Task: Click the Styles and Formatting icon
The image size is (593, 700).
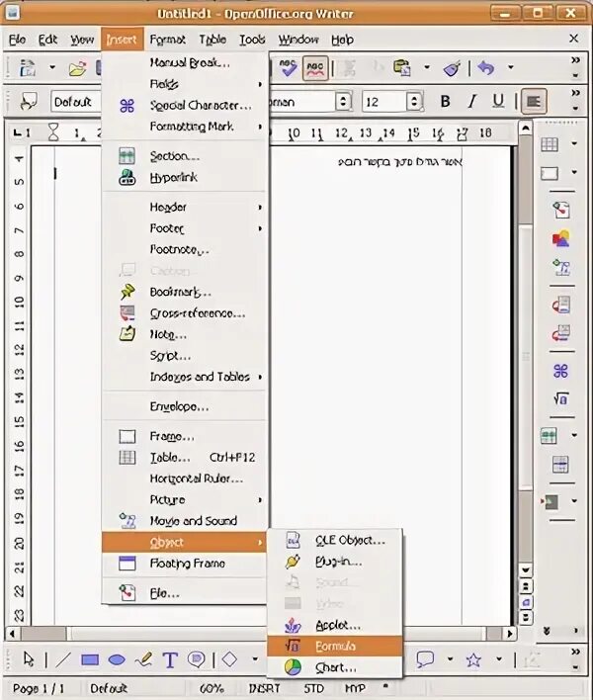Action: coord(29,102)
